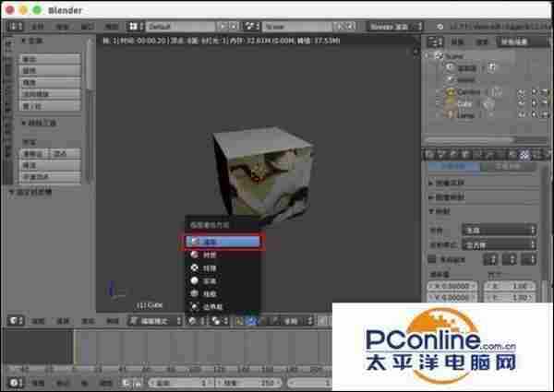Viewport: 554px width, 392px height.
Task: Click the size X 1.00 value field
Action: click(x=510, y=285)
